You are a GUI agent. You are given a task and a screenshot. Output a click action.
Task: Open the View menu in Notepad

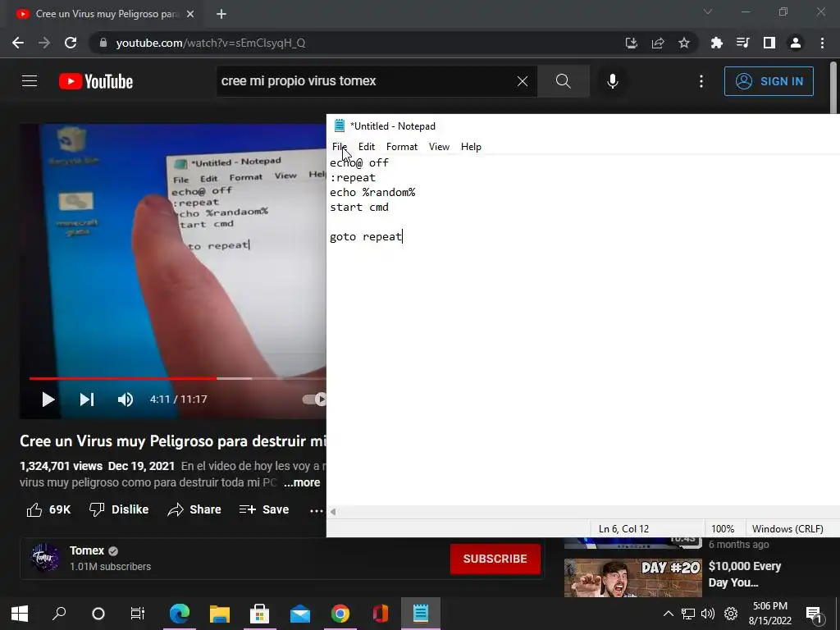tap(439, 147)
